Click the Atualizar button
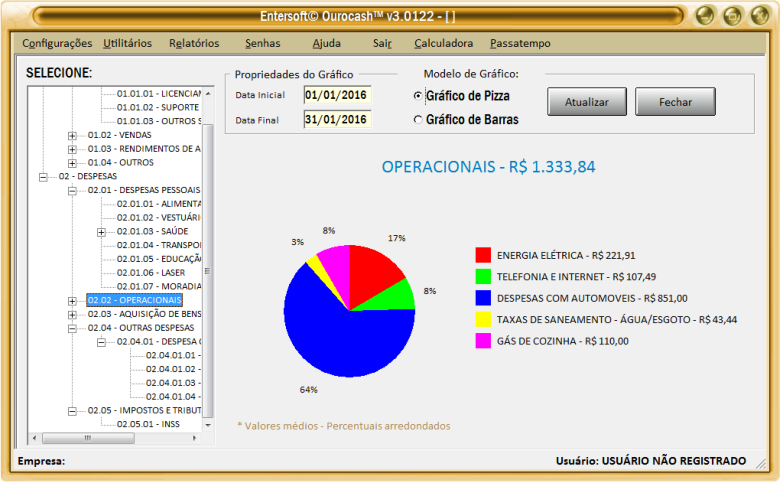The height and width of the screenshot is (483, 781). click(587, 102)
